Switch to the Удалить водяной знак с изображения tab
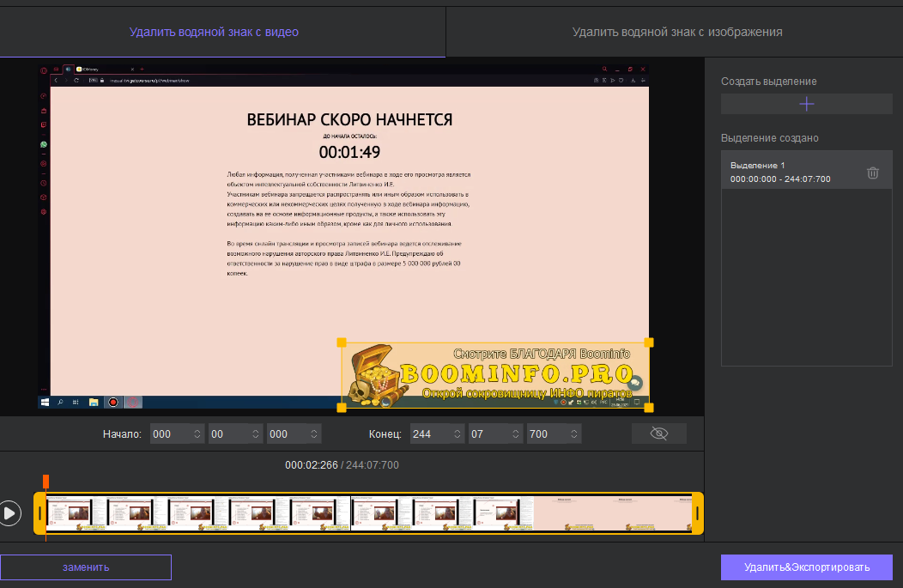 click(677, 33)
